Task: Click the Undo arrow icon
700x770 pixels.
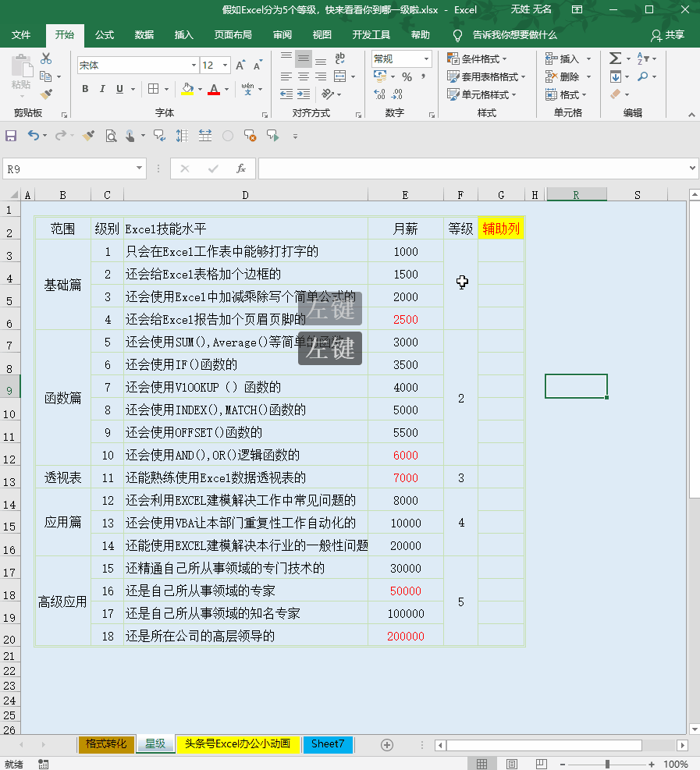Action: click(x=33, y=136)
